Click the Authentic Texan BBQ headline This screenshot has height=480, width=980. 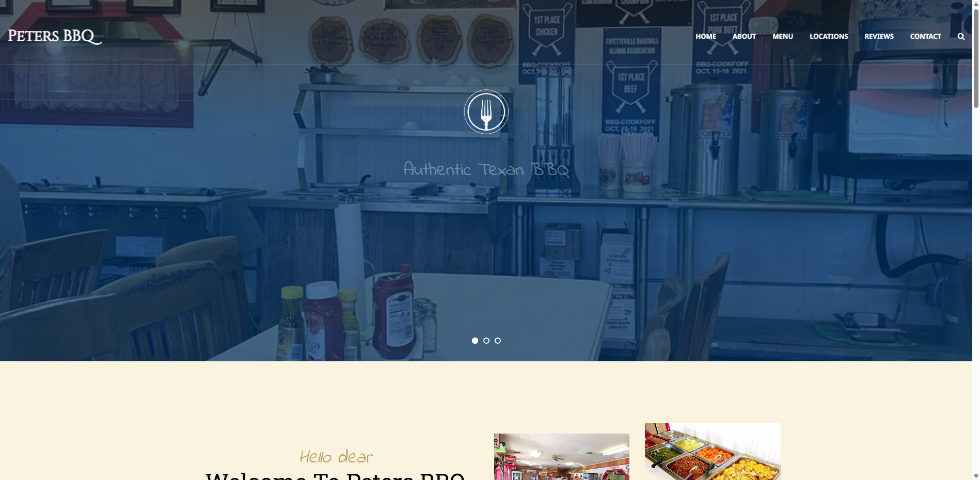[x=486, y=169]
